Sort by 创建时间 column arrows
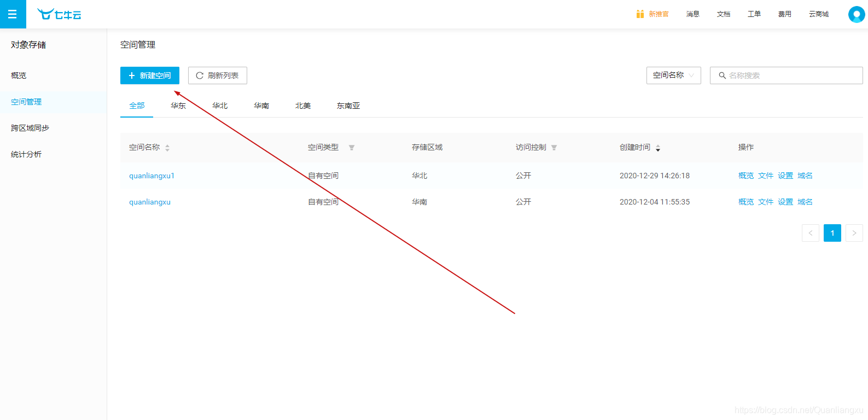 coord(658,148)
